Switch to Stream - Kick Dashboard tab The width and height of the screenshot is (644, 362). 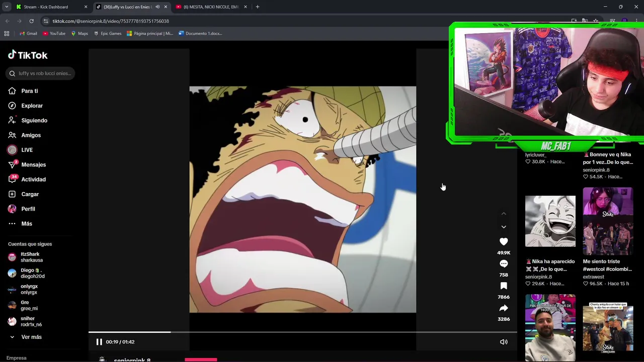(x=46, y=7)
